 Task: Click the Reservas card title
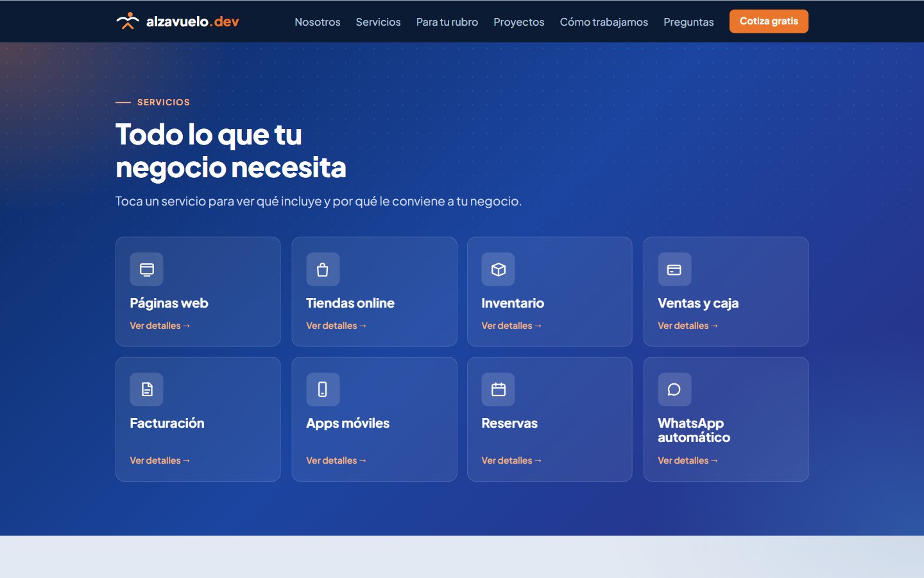tap(509, 423)
